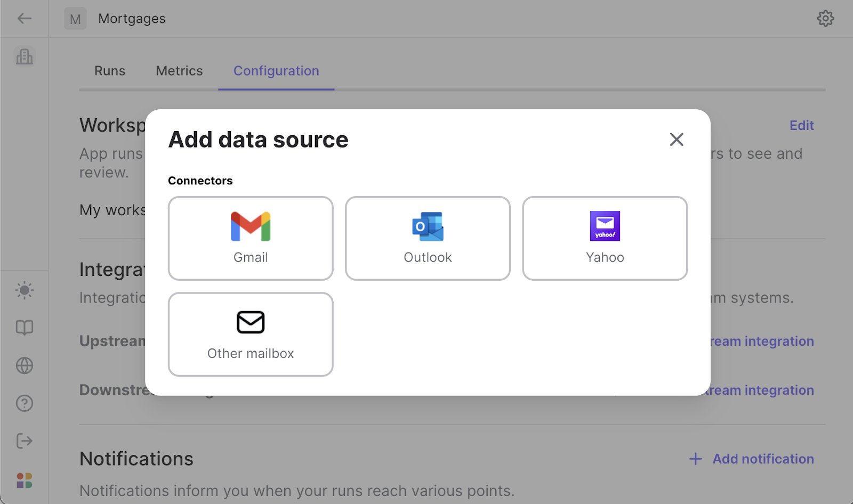Open help question mark icon
853x504 pixels.
coord(25,403)
